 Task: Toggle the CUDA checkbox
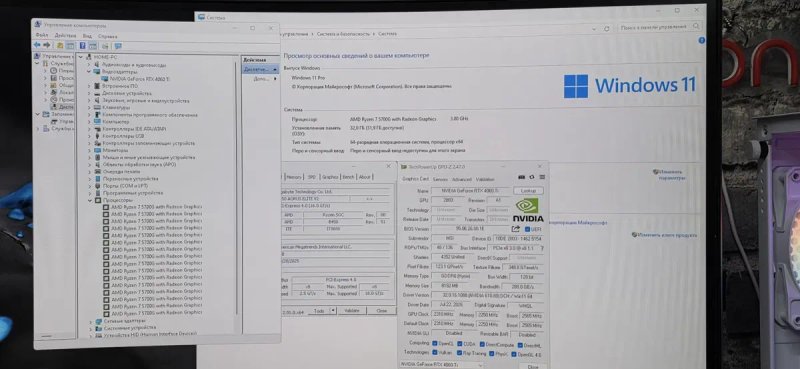[460, 343]
